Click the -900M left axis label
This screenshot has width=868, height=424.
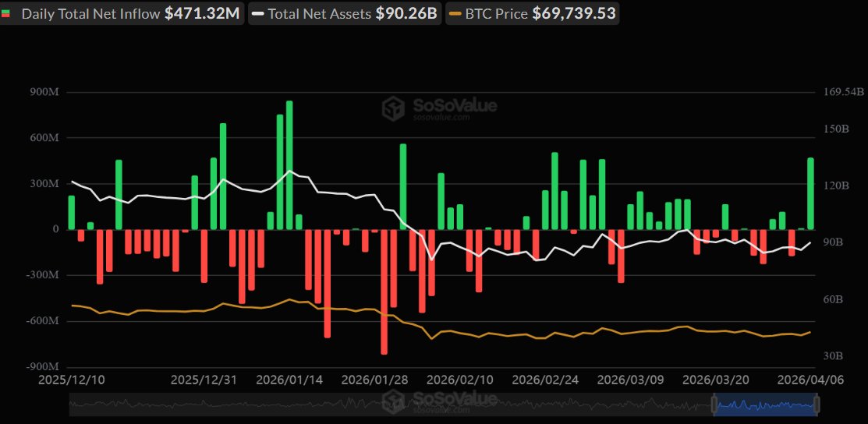[43, 367]
